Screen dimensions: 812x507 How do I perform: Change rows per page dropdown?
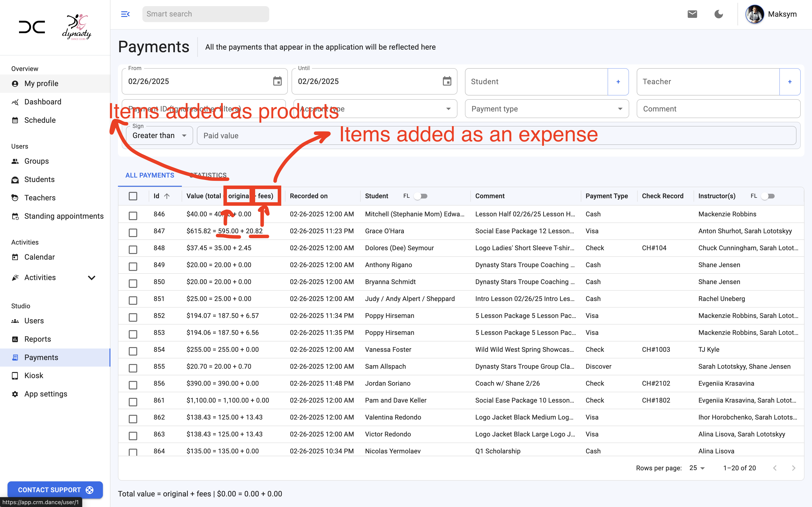click(697, 468)
